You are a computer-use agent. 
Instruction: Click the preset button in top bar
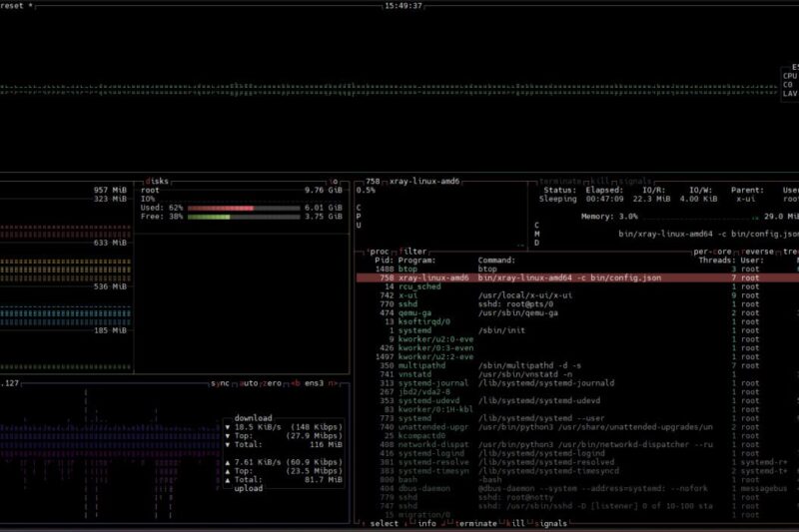(x=15, y=6)
